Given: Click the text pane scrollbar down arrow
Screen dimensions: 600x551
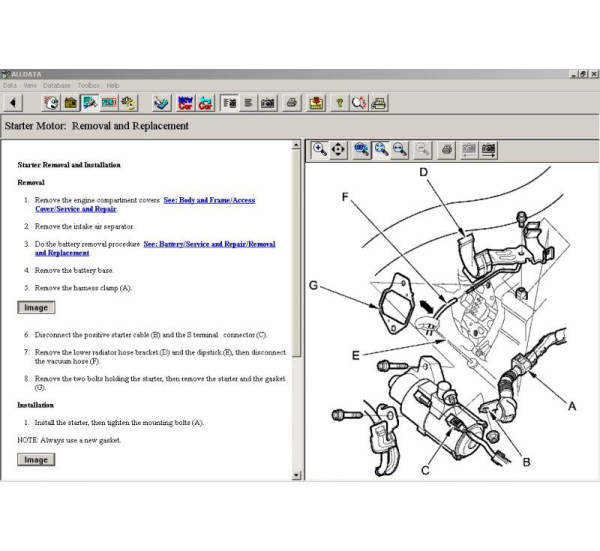Looking at the screenshot, I should pos(295,475).
